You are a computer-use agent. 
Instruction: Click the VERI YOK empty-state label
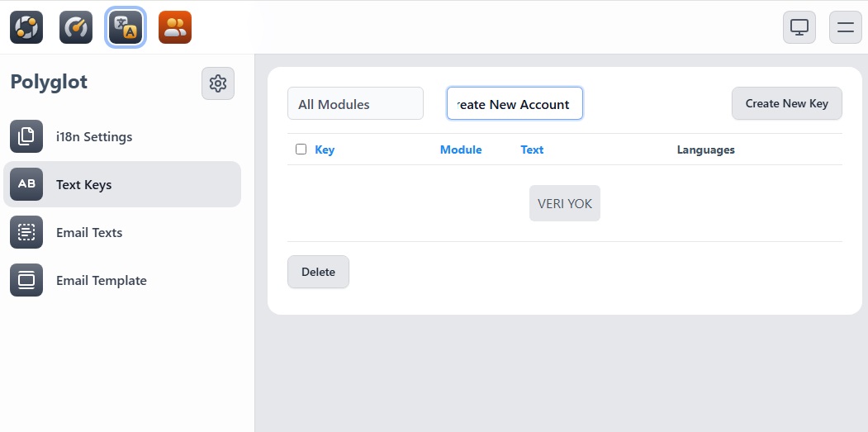click(565, 203)
